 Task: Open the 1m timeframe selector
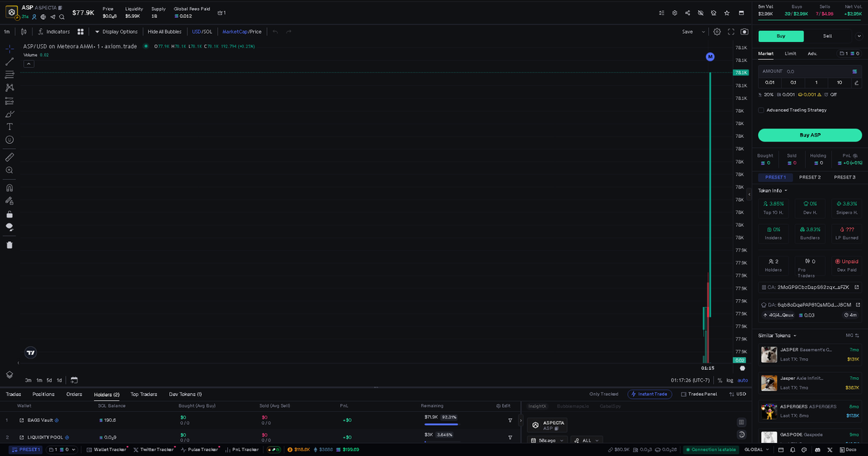(x=7, y=32)
